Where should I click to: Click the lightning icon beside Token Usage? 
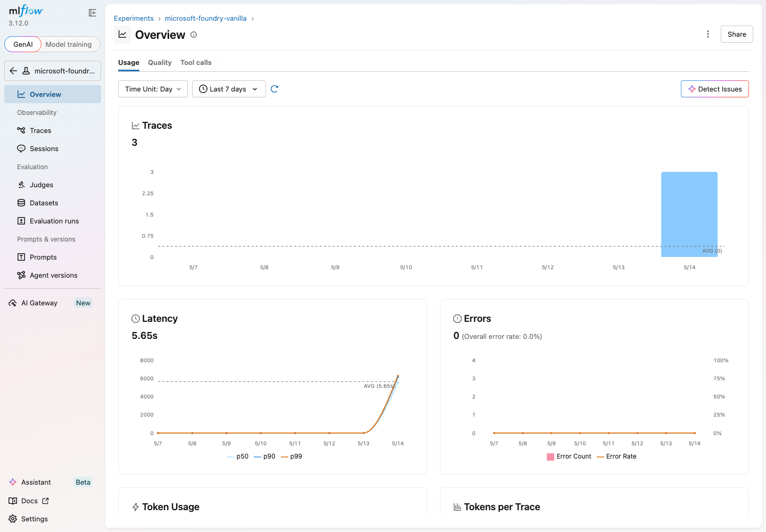[x=136, y=507]
